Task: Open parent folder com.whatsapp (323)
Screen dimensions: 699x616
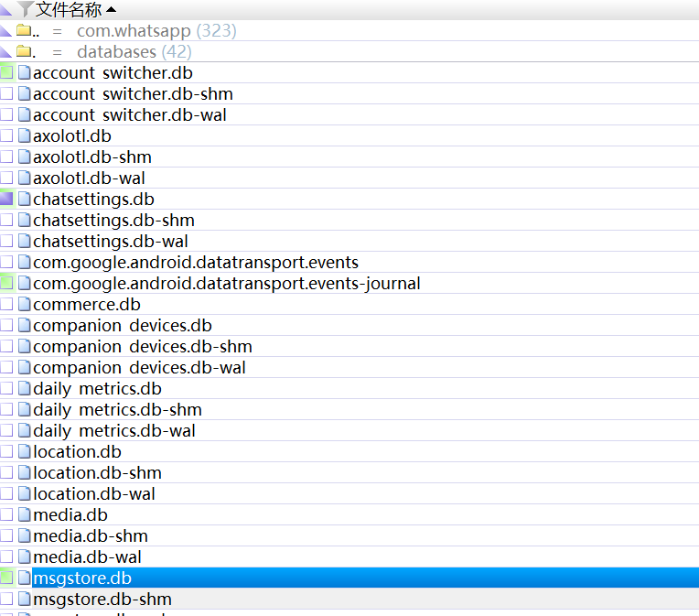Action: 156,31
